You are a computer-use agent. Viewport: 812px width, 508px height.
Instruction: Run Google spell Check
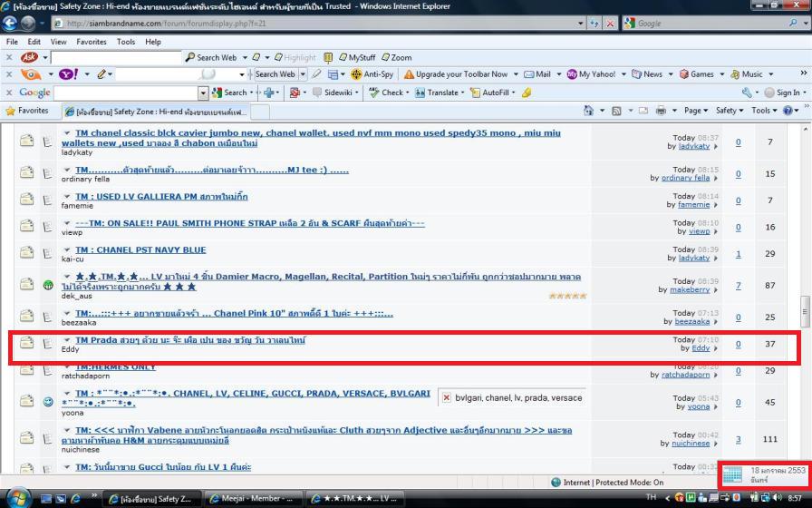click(386, 93)
